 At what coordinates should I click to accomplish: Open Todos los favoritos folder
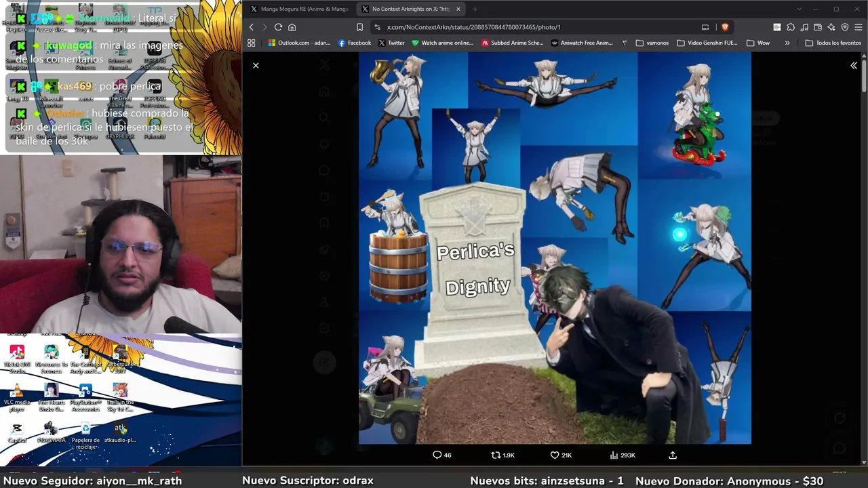833,43
